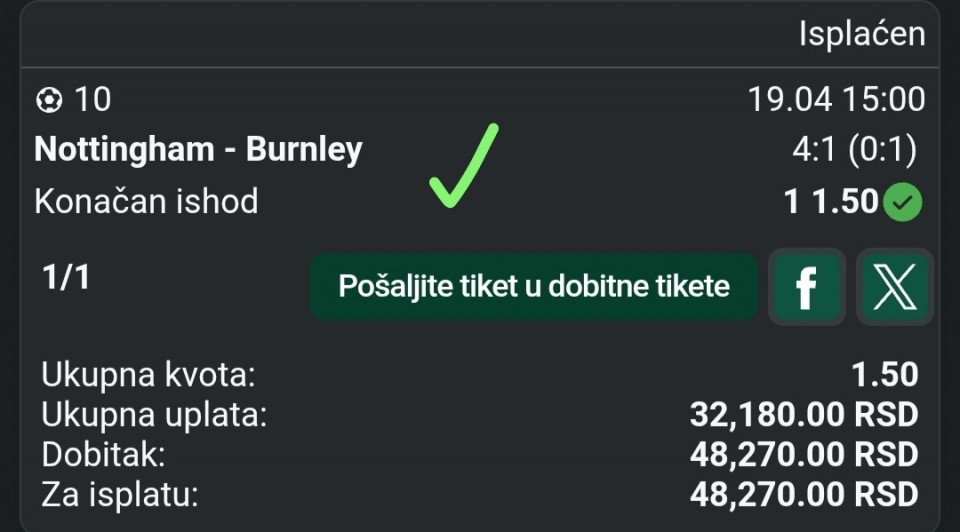Click the final score 4:1 (0:1)
The image size is (960, 532).
(853, 150)
